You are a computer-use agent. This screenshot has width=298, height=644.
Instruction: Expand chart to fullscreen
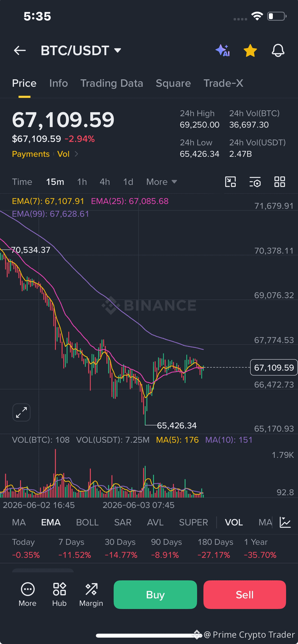click(21, 412)
